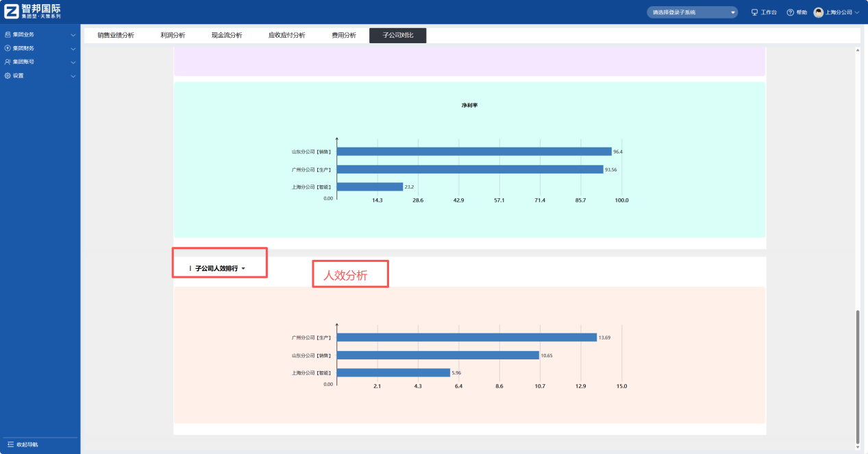The height and width of the screenshot is (454, 868).
Task: Click the 帮助 question mark icon
Action: (790, 12)
